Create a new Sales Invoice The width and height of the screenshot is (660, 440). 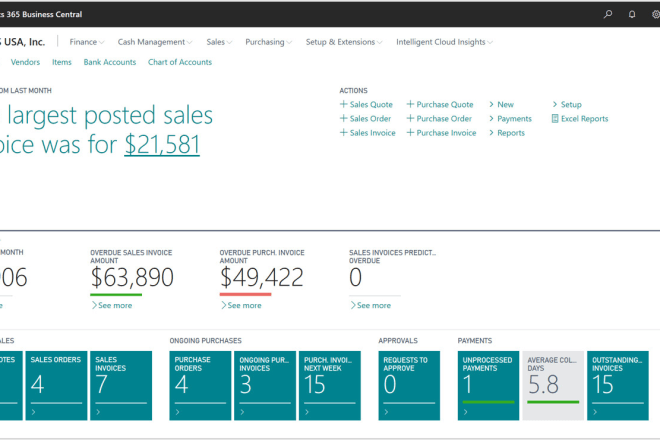coord(368,133)
